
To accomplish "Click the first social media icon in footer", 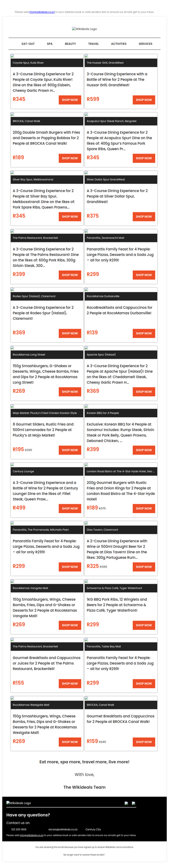I will pos(126,803).
